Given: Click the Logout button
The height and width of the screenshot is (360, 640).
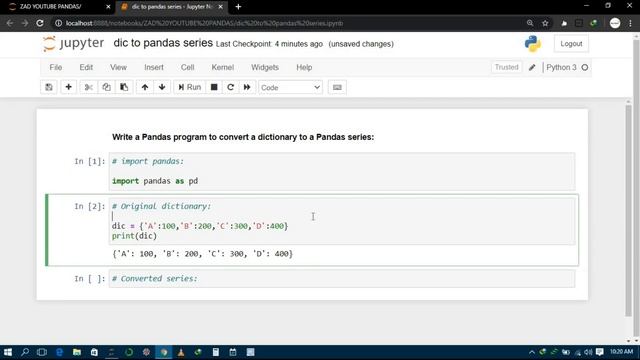Looking at the screenshot, I should pos(571,44).
